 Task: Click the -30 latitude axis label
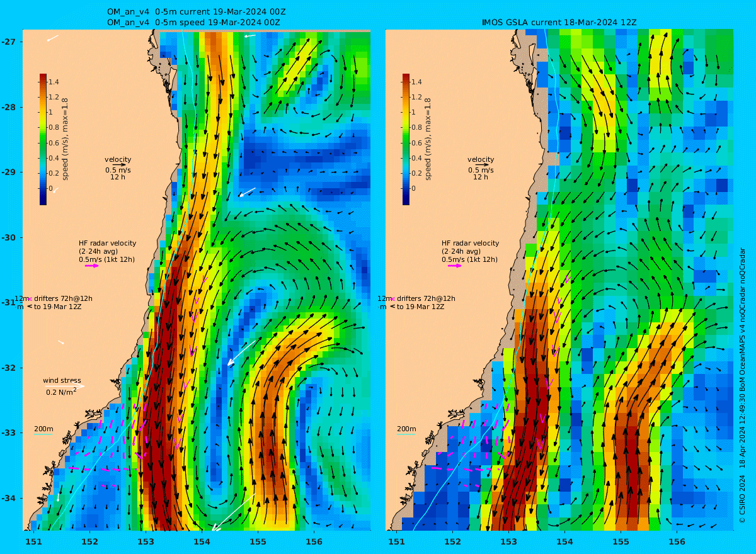pos(9,237)
